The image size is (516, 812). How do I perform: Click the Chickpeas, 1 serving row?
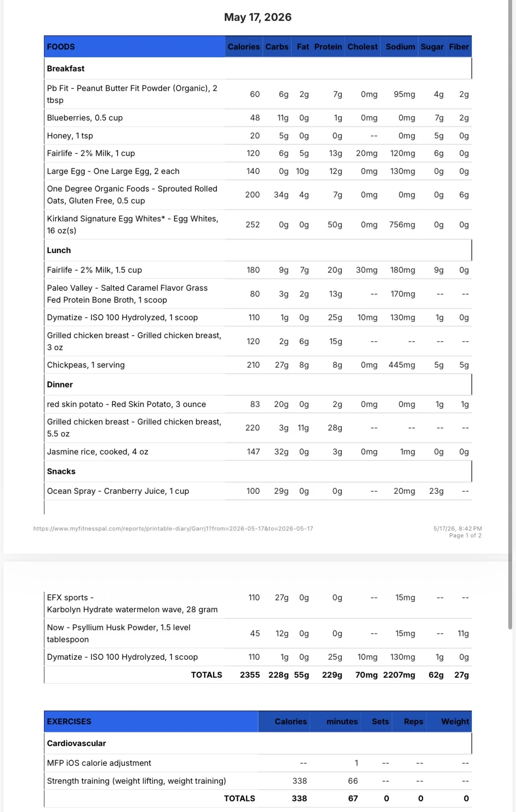pyautogui.click(x=258, y=365)
